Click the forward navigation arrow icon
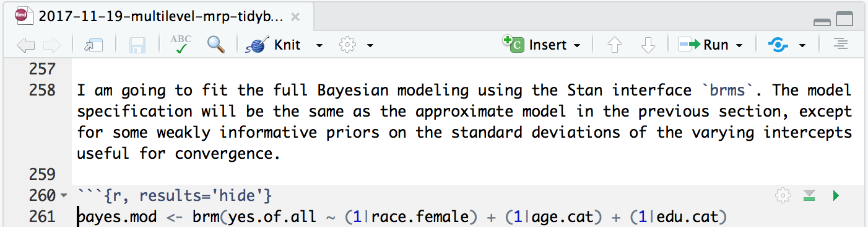This screenshot has height=227, width=868. pos(51,45)
